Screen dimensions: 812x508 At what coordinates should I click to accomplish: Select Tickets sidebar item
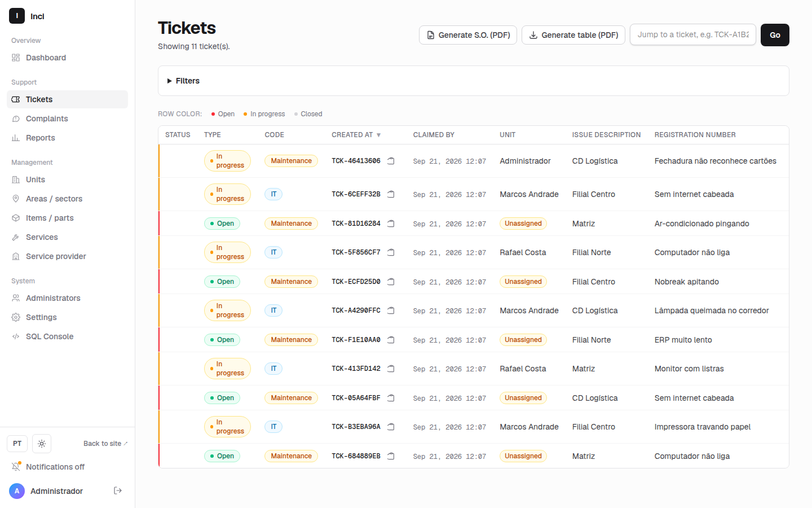click(67, 99)
